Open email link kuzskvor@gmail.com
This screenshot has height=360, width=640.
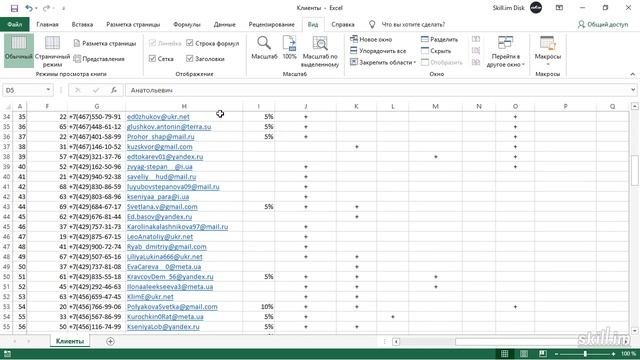pyautogui.click(x=160, y=147)
